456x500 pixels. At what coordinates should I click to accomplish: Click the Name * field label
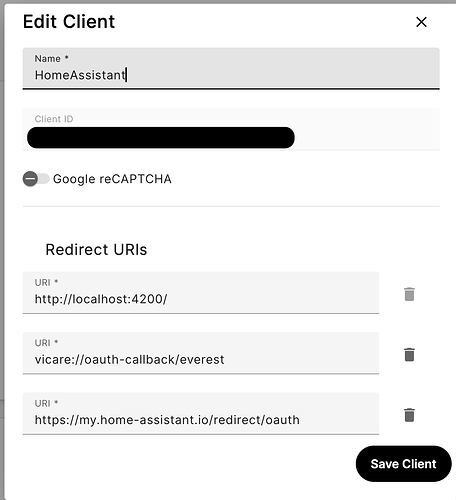(x=51, y=58)
